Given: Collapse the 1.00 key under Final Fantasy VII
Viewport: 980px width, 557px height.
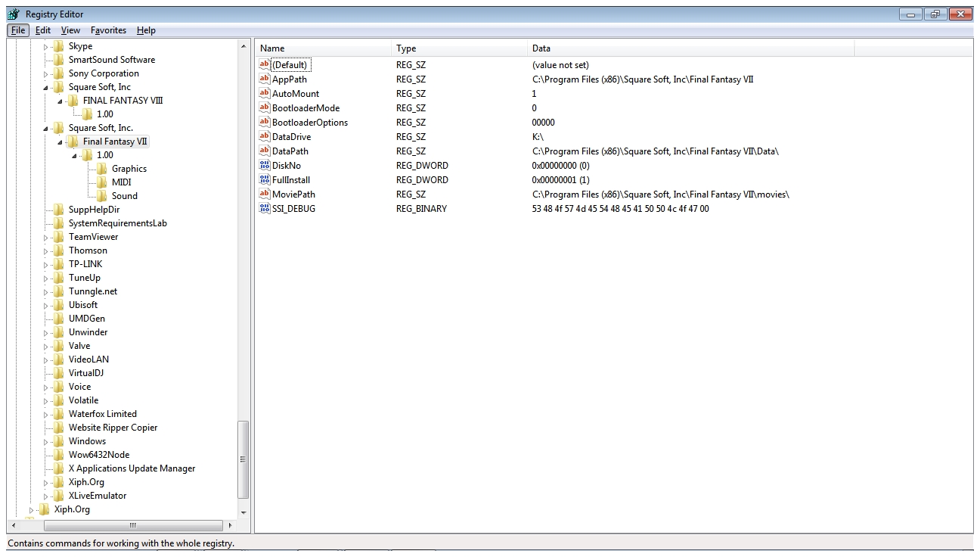Looking at the screenshot, I should [x=75, y=156].
